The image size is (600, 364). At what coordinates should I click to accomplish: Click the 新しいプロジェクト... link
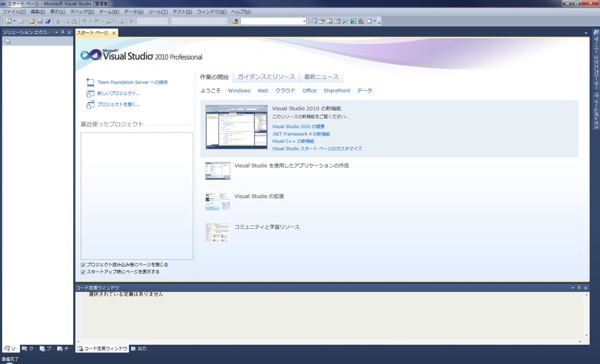click(x=118, y=93)
